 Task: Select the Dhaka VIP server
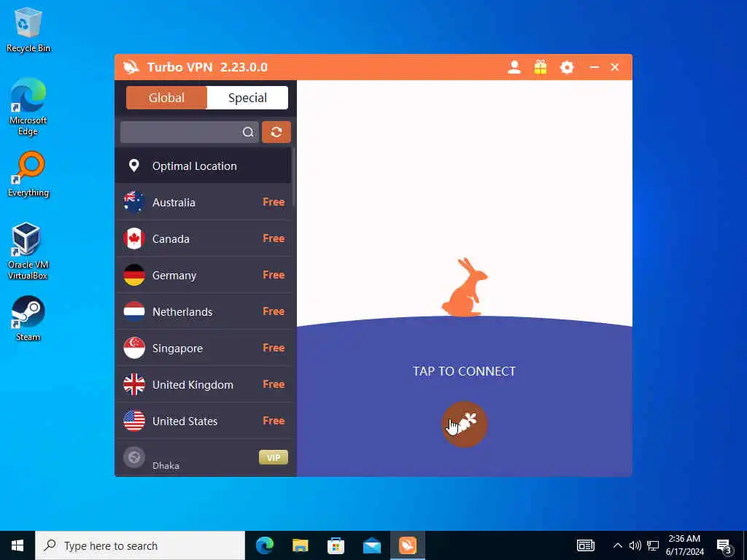pos(203,458)
